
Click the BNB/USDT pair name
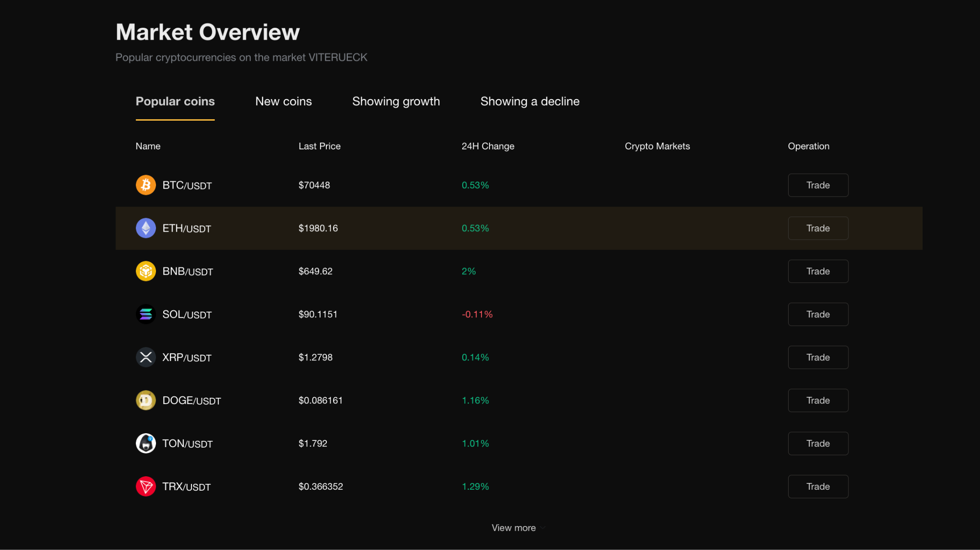(188, 271)
